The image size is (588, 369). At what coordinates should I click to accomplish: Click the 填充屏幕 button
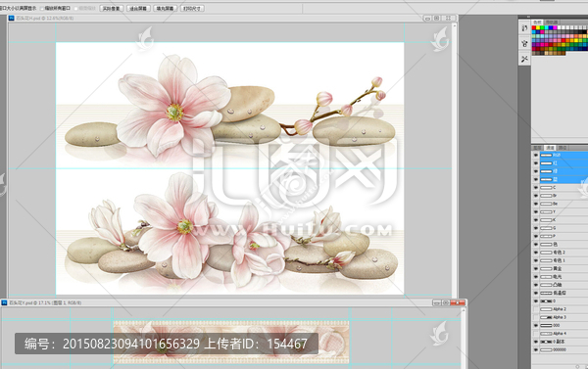click(x=165, y=8)
